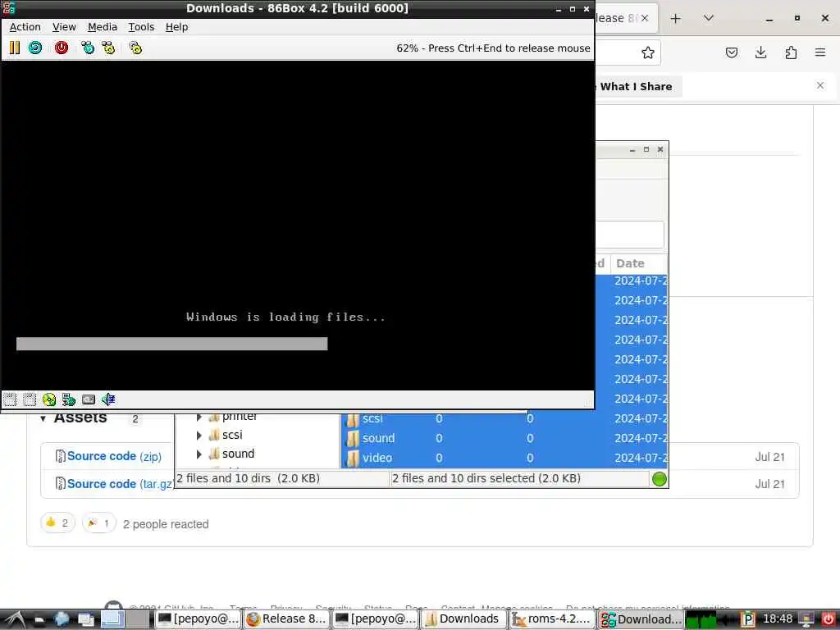840x630 pixels.
Task: Switch to roms-4.2 archive taskbar entry
Action: pyautogui.click(x=552, y=619)
